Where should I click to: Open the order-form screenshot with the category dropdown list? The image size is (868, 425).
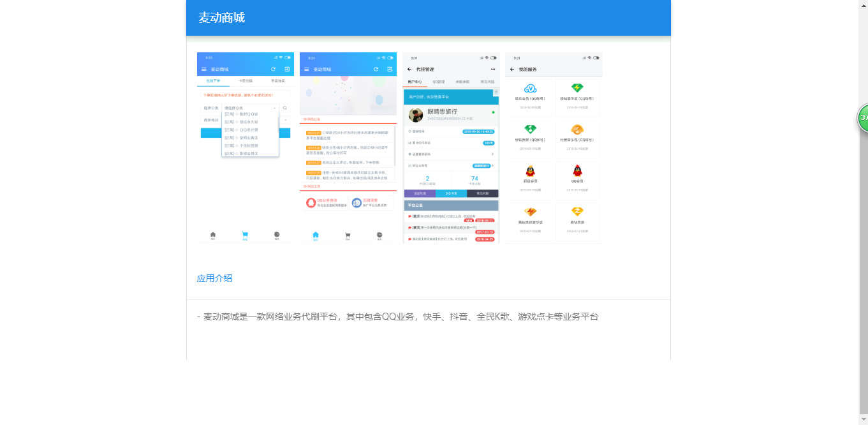(x=246, y=147)
